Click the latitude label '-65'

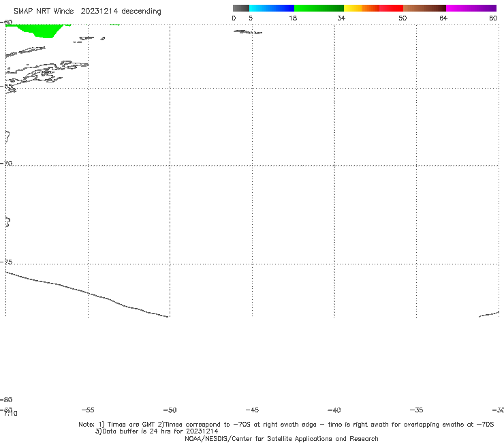pos(6,86)
